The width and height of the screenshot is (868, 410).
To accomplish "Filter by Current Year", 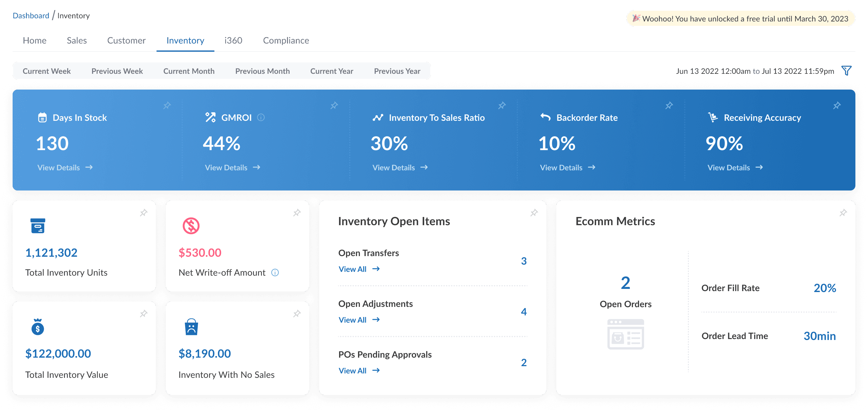I will point(331,71).
